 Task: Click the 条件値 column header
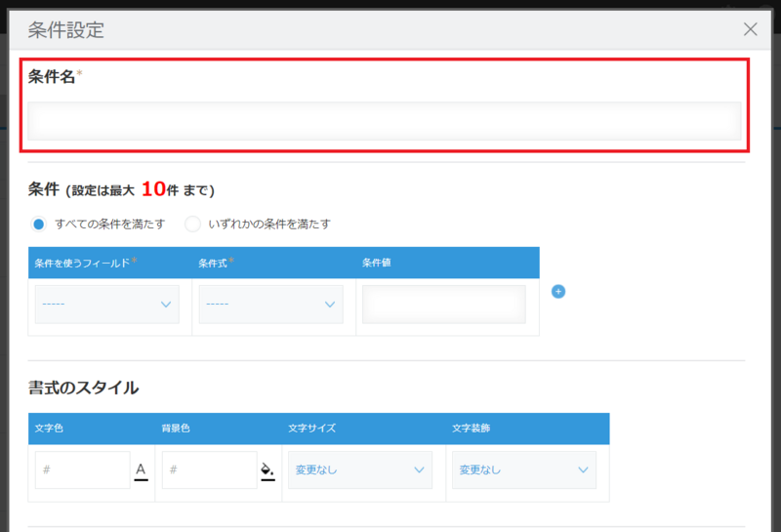377,263
